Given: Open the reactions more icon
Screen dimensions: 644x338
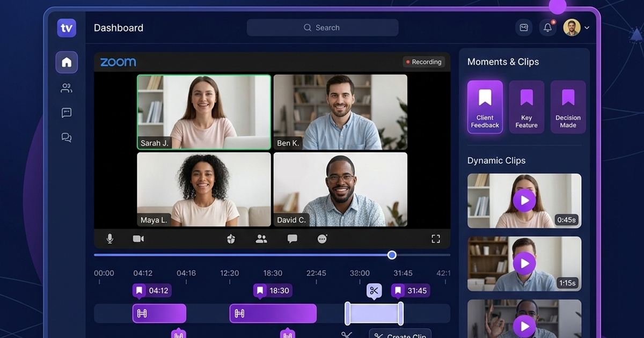Looking at the screenshot, I should click(323, 239).
